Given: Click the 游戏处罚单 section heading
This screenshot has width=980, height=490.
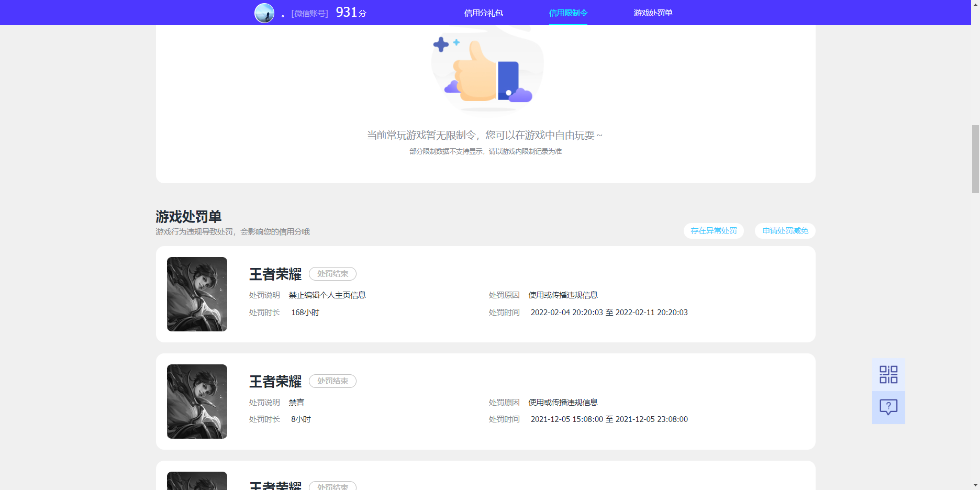Looking at the screenshot, I should click(x=188, y=217).
